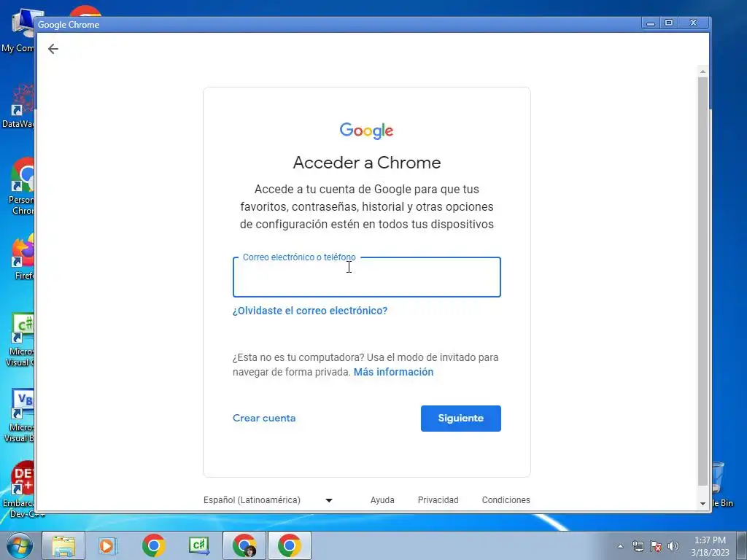
Task: Open Windows Explorer from the taskbar
Action: (63, 545)
